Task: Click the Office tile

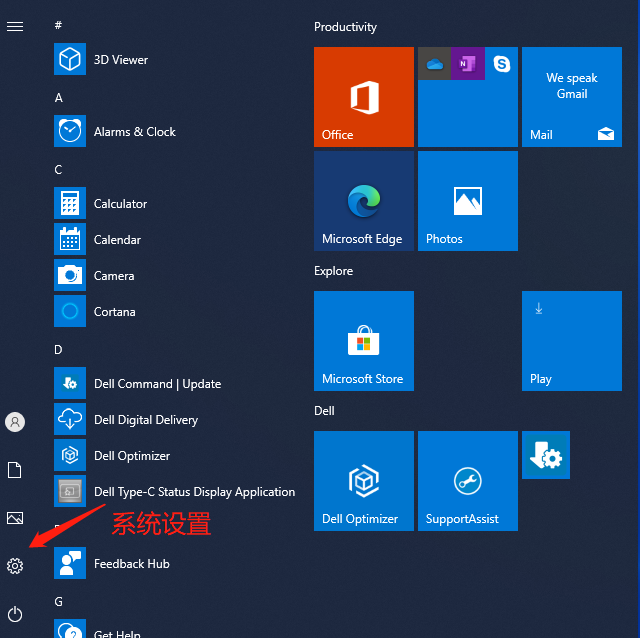Action: pos(364,97)
